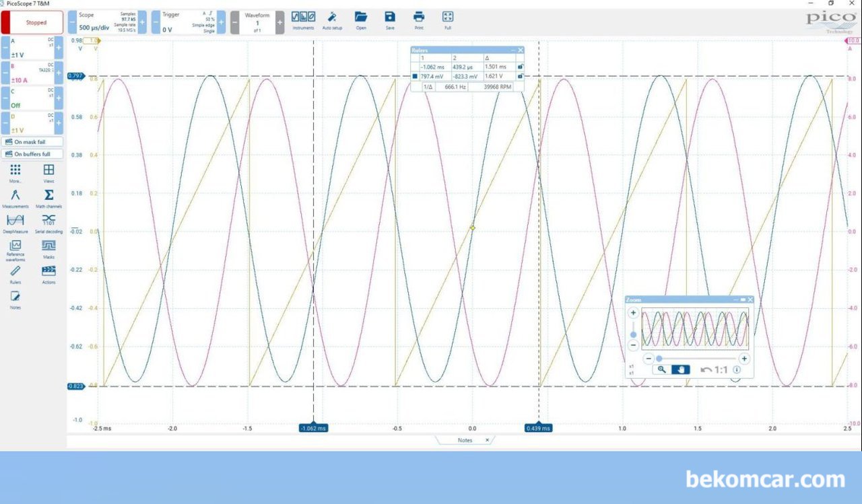
Task: Select the 0.439 ms time ruler handle
Action: coord(539,428)
